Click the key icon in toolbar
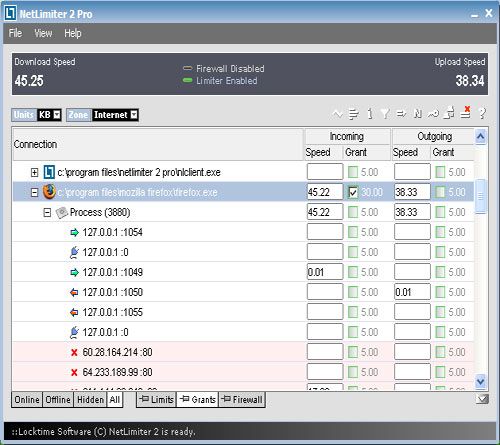The width and height of the screenshot is (500, 445). point(433,114)
